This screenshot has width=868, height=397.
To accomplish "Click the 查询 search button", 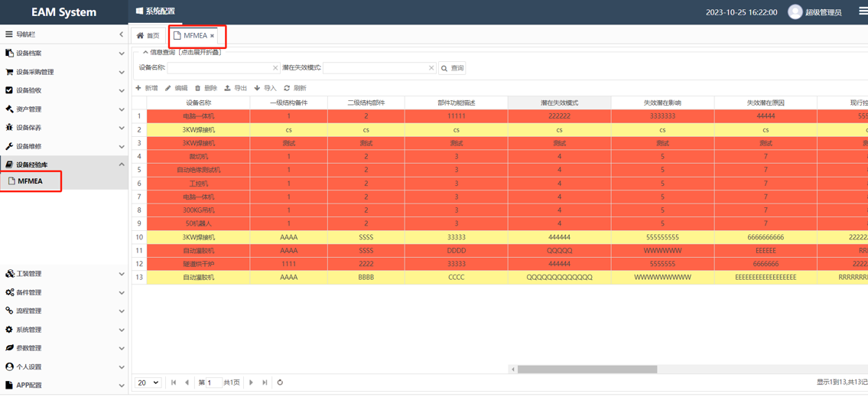I will (453, 68).
